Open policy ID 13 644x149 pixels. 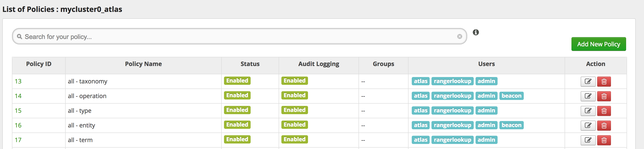pos(18,81)
